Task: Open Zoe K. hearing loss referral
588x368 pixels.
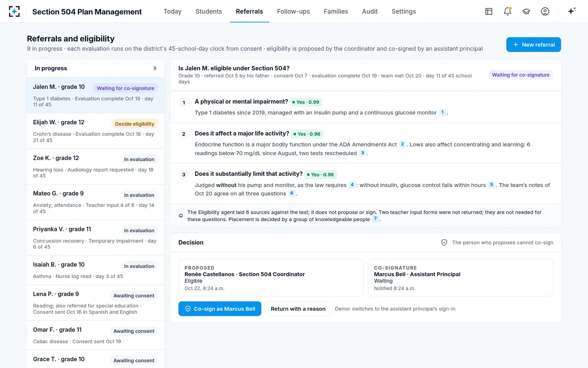Action: coord(96,166)
